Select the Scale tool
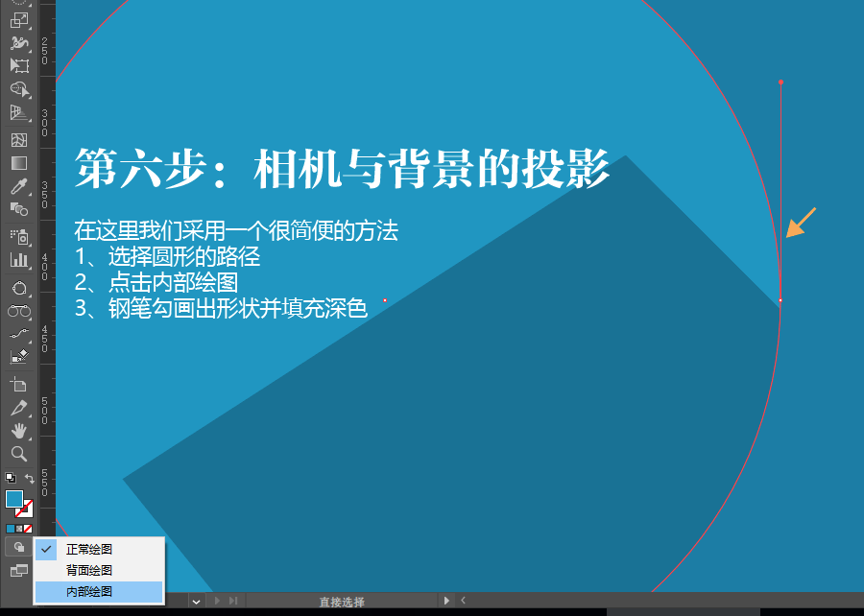 pos(19,20)
